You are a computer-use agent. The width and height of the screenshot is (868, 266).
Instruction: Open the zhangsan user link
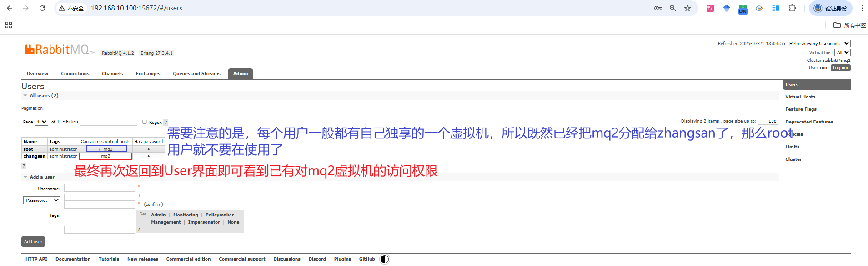tap(35, 156)
